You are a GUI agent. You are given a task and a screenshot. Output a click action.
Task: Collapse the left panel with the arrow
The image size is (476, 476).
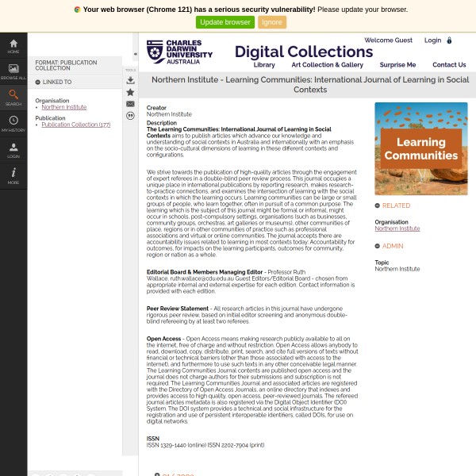tap(135, 54)
